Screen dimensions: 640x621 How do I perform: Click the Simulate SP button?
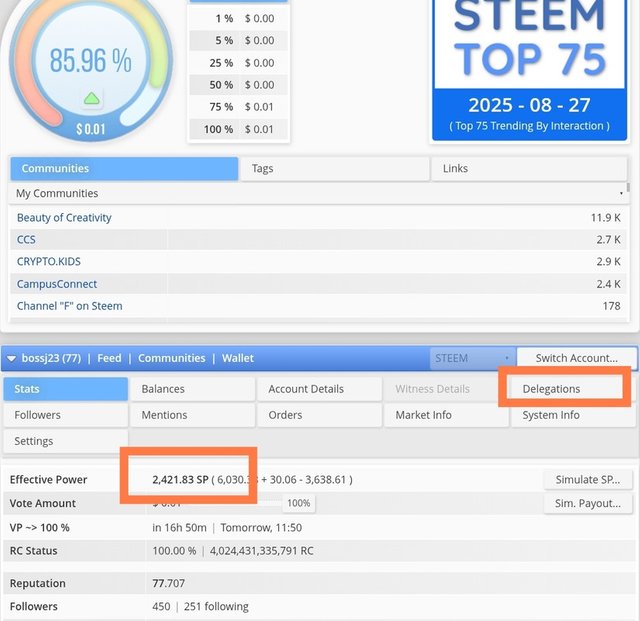point(588,480)
